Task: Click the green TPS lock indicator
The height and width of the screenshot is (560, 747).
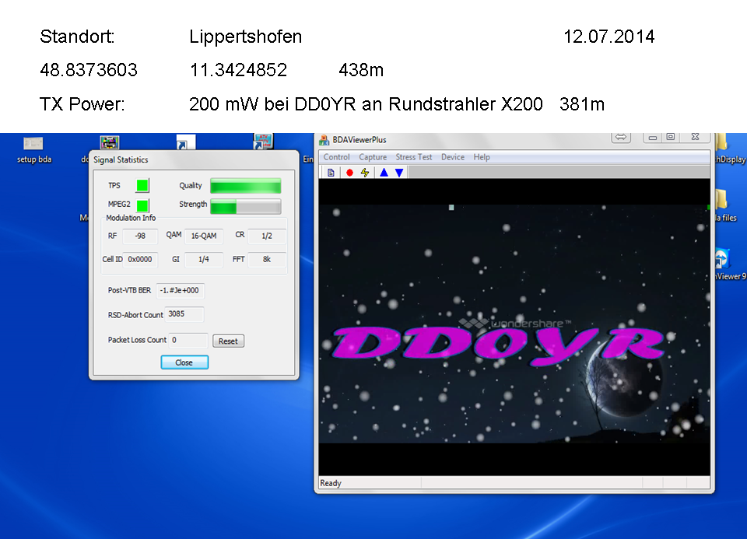Action: tap(142, 185)
